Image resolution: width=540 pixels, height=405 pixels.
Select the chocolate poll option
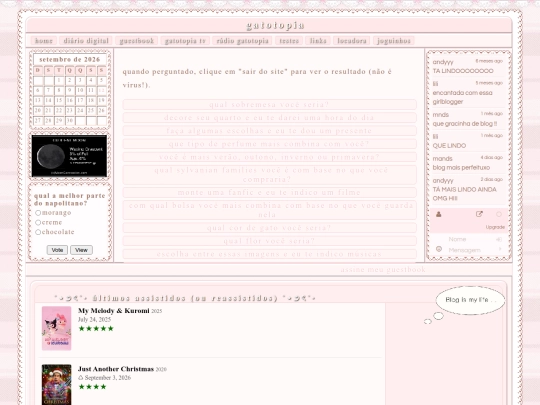click(38, 232)
